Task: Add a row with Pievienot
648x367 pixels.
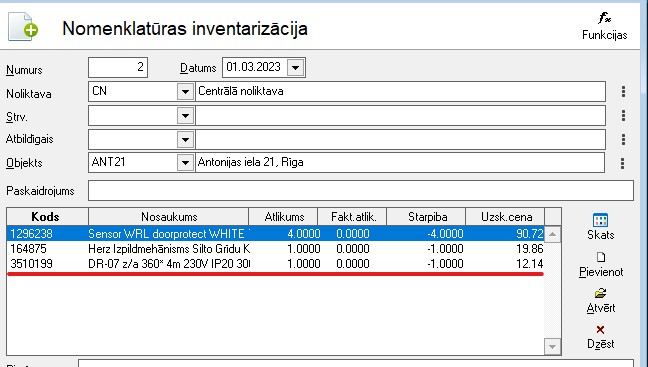Action: pyautogui.click(x=600, y=265)
